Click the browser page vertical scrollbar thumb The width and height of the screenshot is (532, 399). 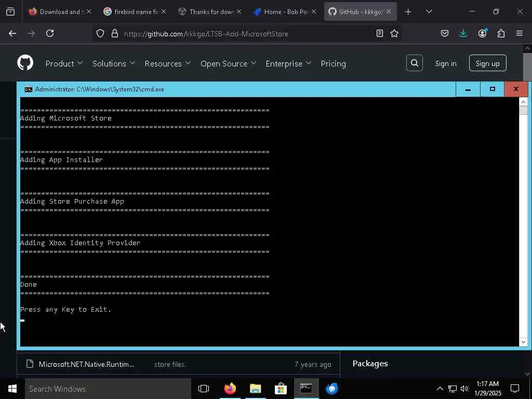click(x=527, y=67)
